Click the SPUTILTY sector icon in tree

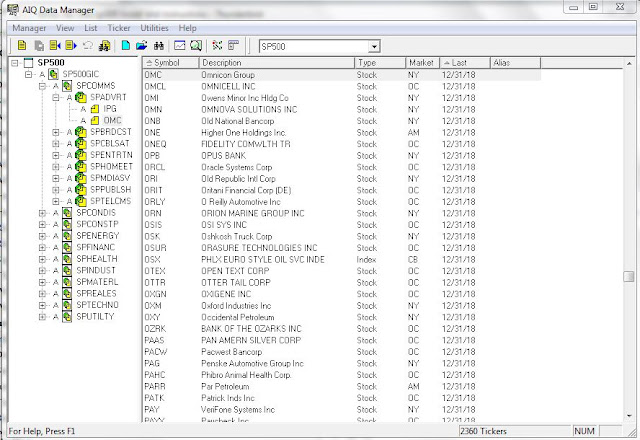[67, 316]
